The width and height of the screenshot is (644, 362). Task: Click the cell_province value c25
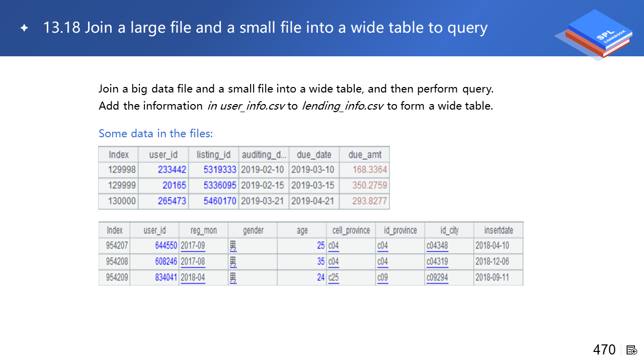point(333,278)
